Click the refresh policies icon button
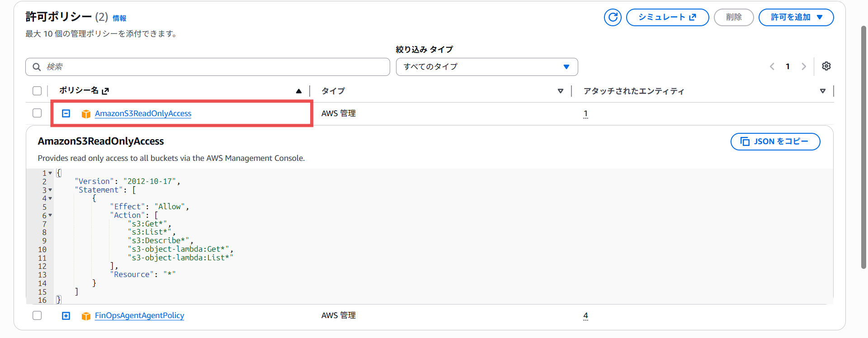 (x=613, y=17)
